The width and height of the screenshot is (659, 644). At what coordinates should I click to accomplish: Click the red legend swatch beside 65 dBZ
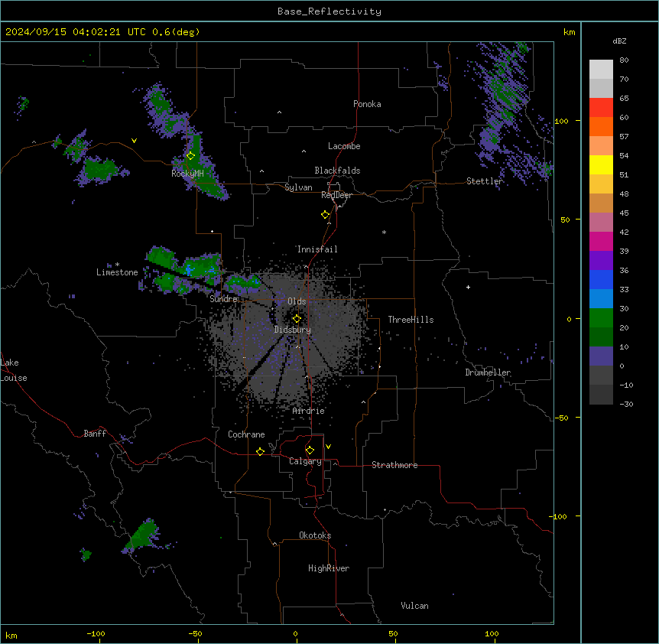(601, 107)
